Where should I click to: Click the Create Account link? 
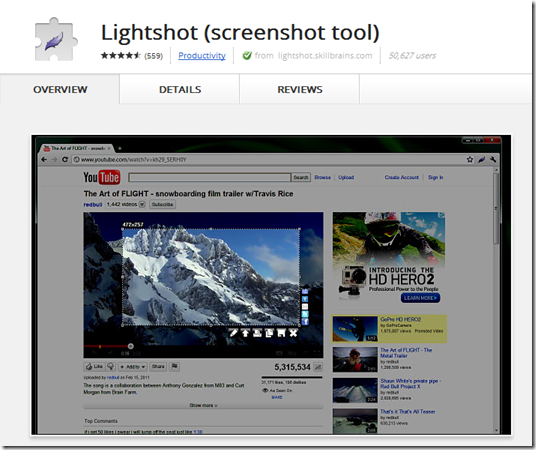coord(402,177)
